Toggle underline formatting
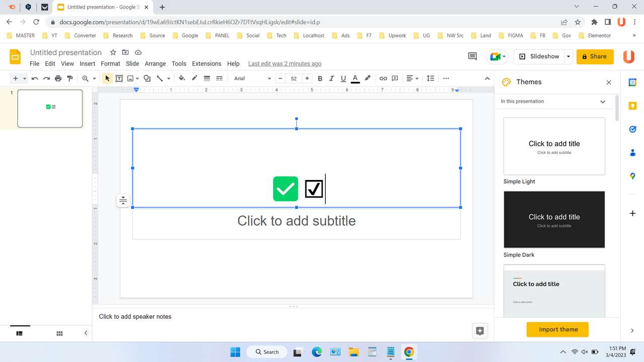This screenshot has width=644, height=362. pyautogui.click(x=343, y=78)
